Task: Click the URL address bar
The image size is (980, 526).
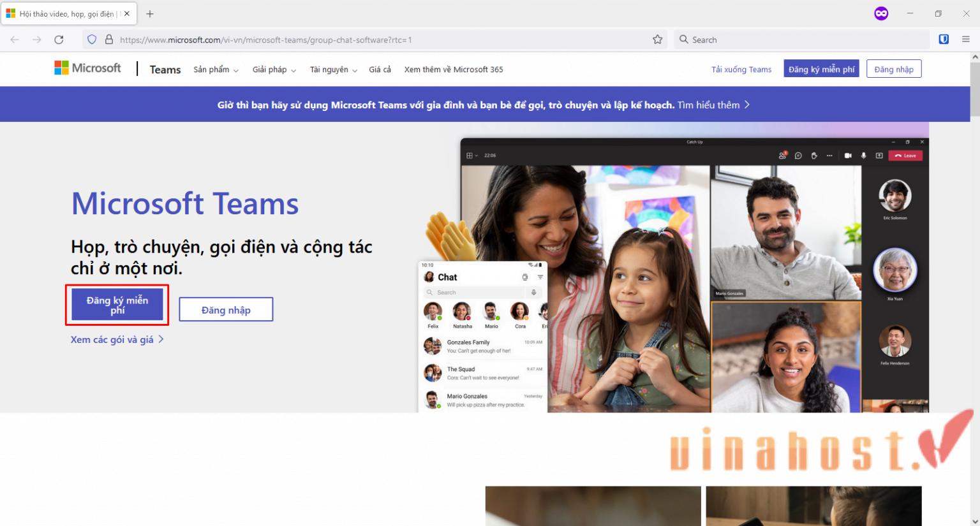Action: (376, 40)
